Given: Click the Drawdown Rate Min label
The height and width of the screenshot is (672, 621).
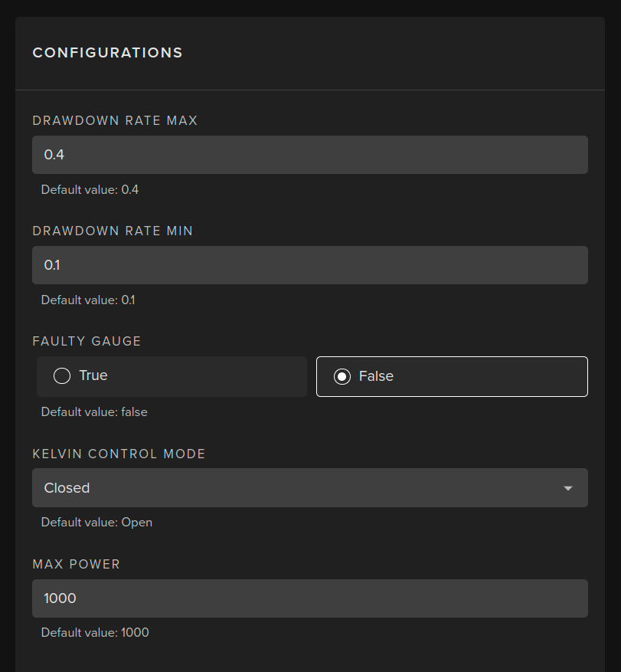Looking at the screenshot, I should tap(113, 231).
